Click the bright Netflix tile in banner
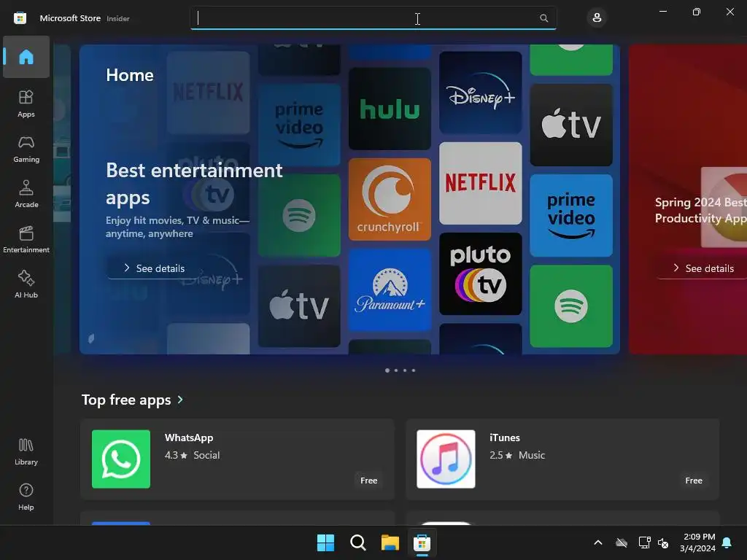 tap(480, 183)
